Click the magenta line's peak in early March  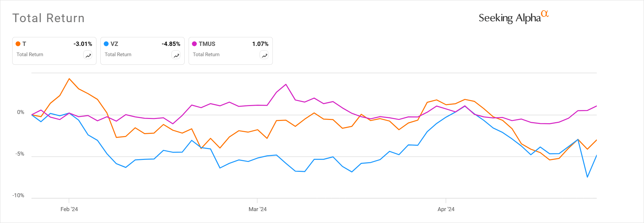click(286, 85)
